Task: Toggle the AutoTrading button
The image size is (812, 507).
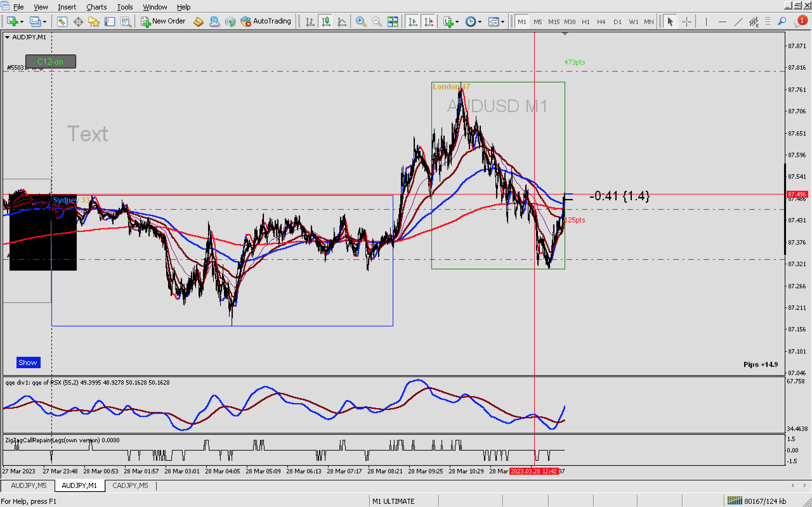Action: (x=266, y=21)
